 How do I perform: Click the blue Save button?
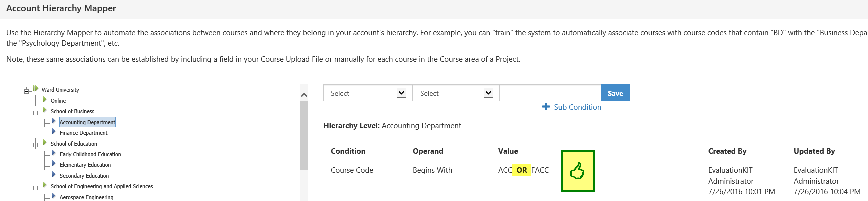point(615,93)
